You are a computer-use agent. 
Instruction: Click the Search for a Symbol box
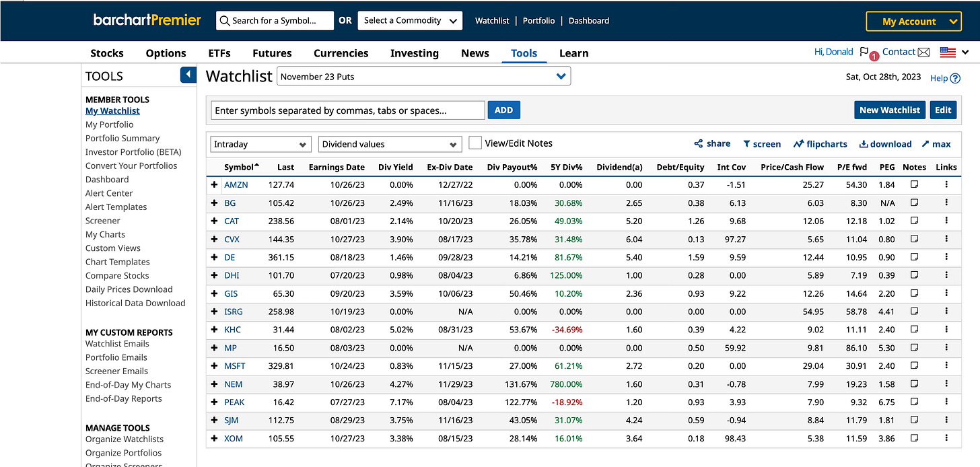click(x=275, y=20)
